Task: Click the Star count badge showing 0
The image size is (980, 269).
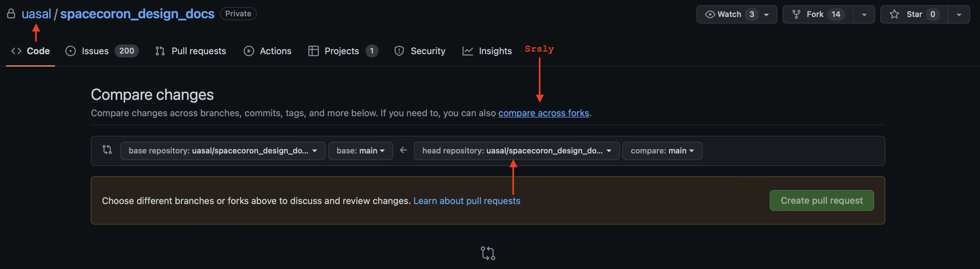Action: pos(933,14)
